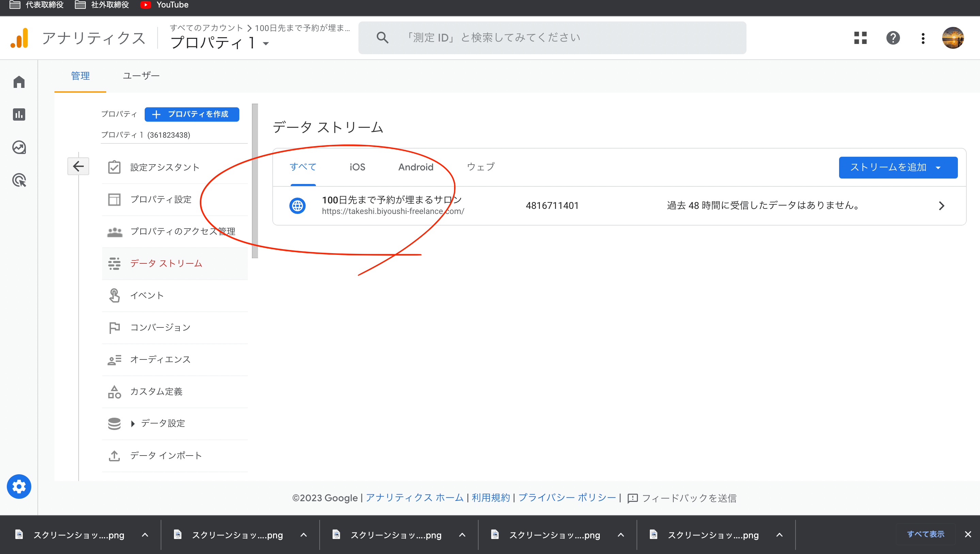Open the account profile avatar
Viewport: 980px width, 554px height.
click(x=953, y=38)
